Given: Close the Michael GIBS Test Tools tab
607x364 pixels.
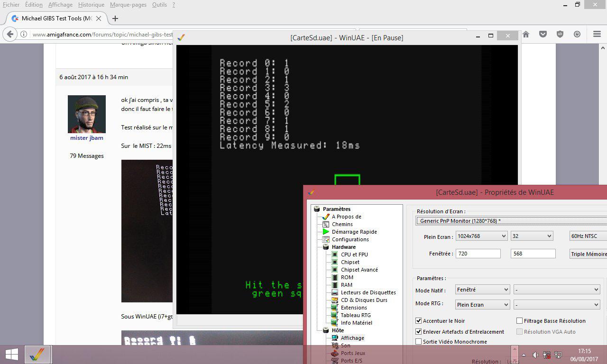Looking at the screenshot, I should point(99,18).
